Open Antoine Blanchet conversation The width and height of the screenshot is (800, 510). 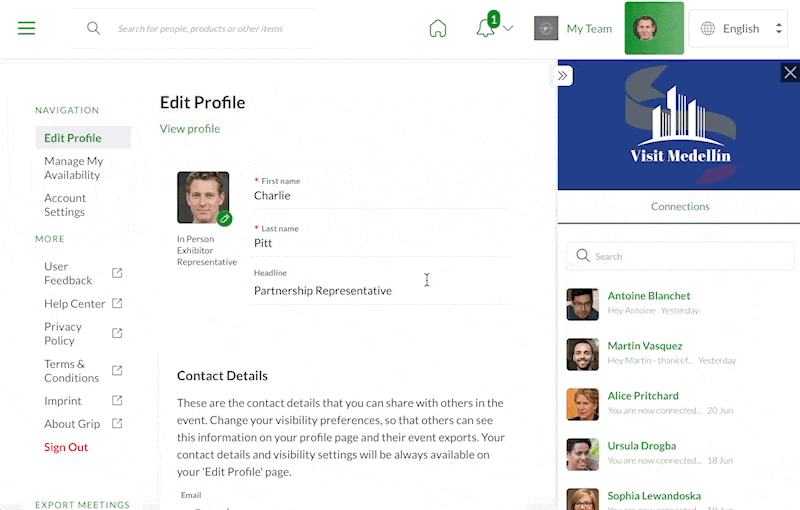point(680,304)
